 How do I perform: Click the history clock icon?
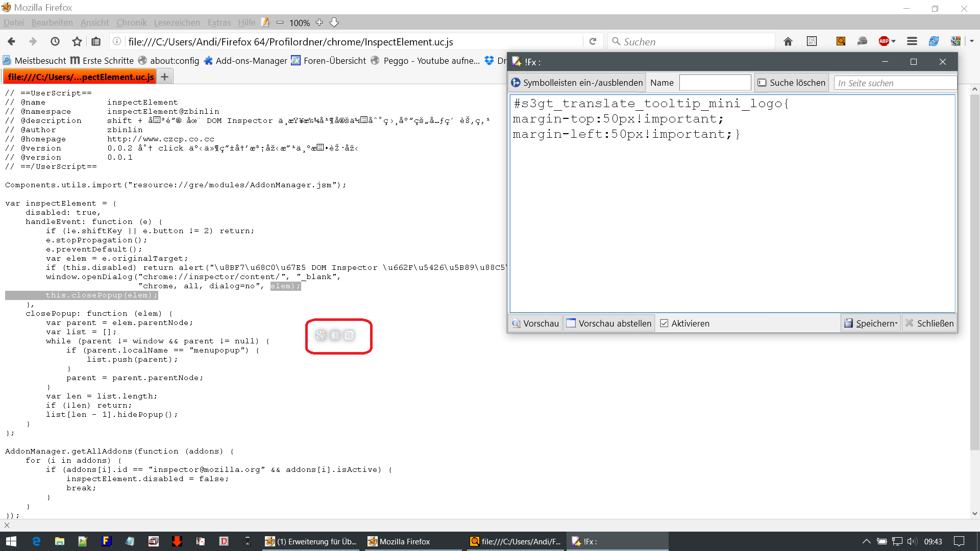pyautogui.click(x=55, y=42)
